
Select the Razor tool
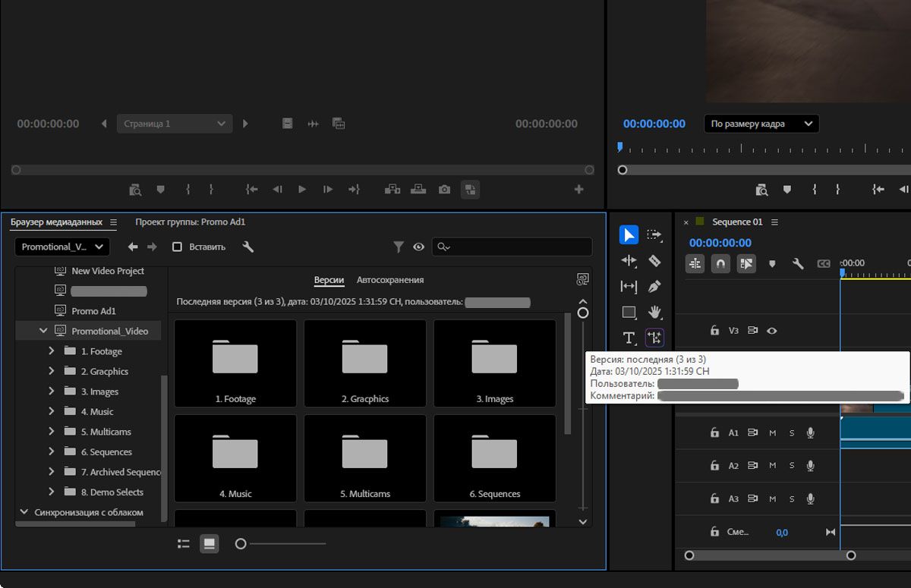[x=654, y=261]
